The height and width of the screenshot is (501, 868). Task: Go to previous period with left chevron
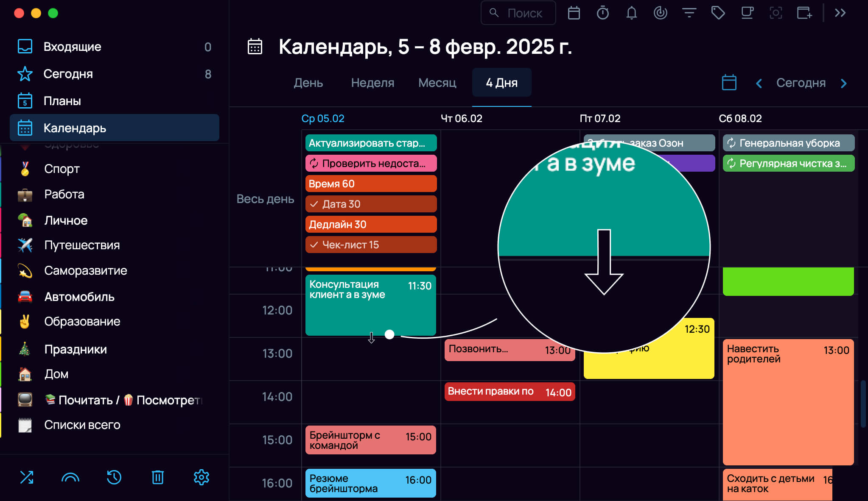[759, 83]
